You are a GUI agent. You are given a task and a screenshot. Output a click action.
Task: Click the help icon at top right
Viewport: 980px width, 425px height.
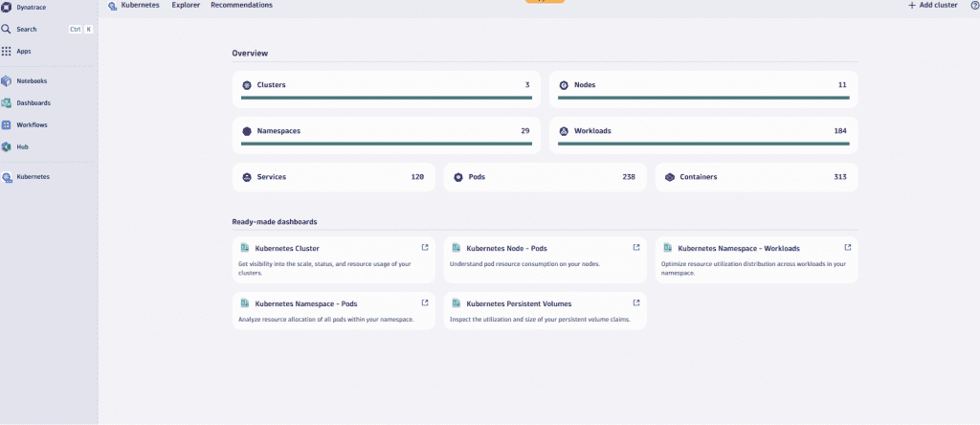tap(975, 5)
